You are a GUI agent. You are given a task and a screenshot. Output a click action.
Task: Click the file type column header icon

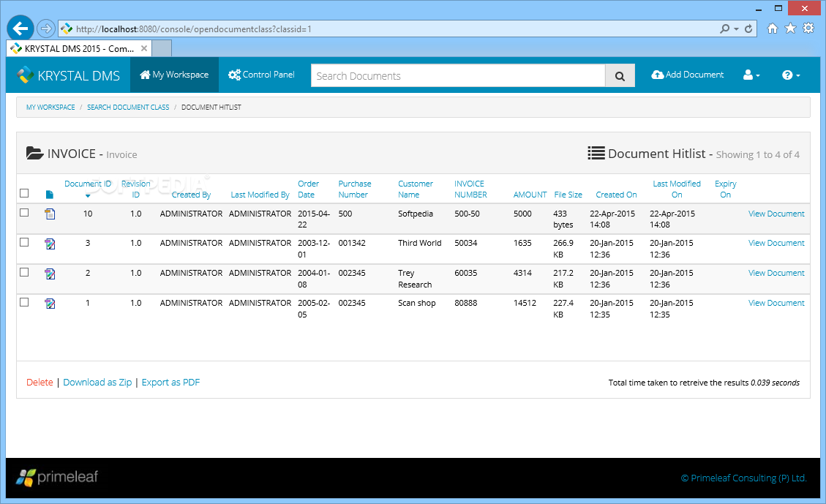pos(50,195)
